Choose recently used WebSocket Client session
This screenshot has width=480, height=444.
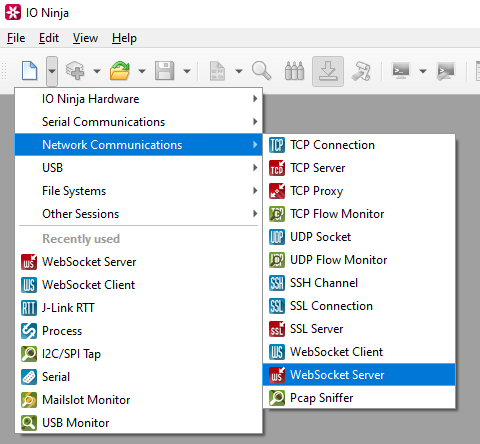click(139, 285)
